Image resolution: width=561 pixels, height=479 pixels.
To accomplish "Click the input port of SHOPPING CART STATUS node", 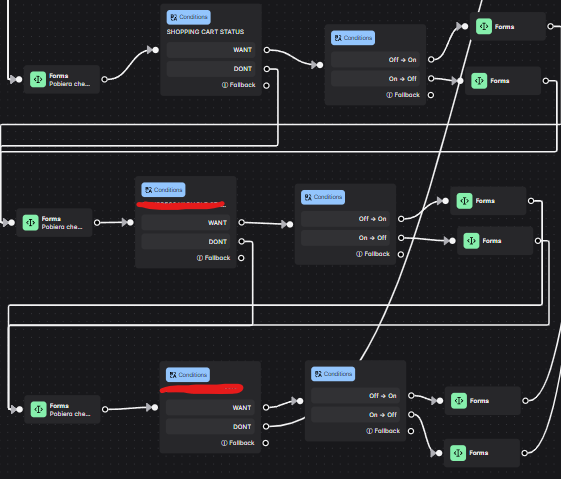I will pyautogui.click(x=156, y=50).
